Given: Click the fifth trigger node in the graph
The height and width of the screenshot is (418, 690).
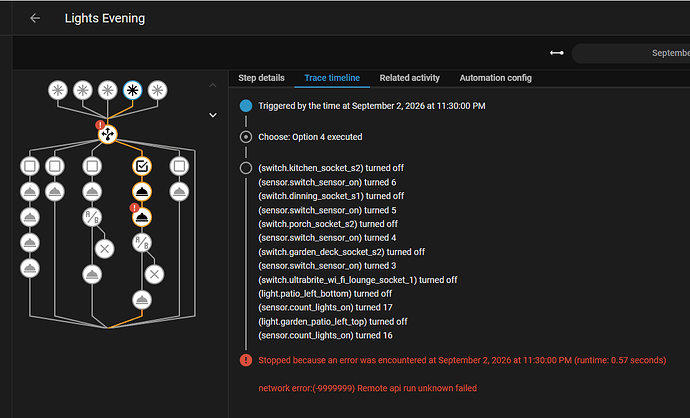Looking at the screenshot, I should (x=157, y=90).
